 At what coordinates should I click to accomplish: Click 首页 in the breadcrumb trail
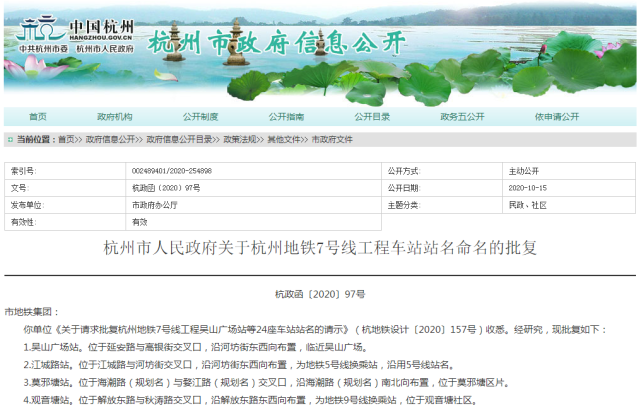pos(66,140)
